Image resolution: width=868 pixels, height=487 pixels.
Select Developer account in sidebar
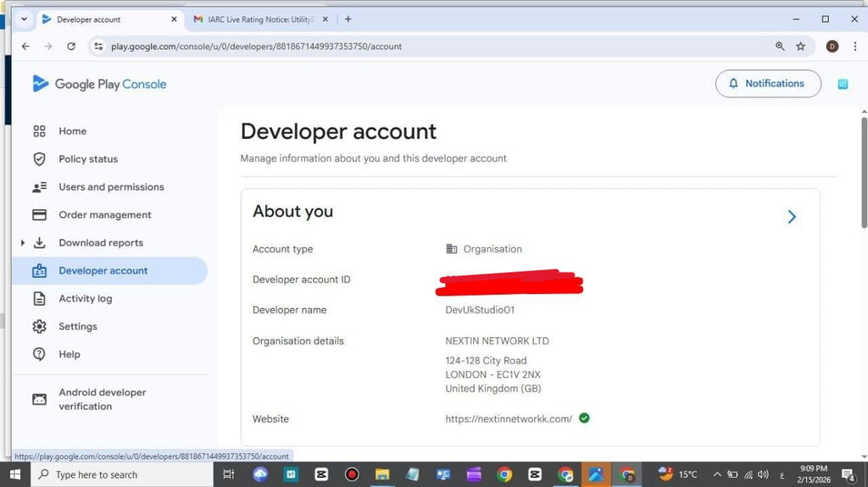(x=109, y=271)
